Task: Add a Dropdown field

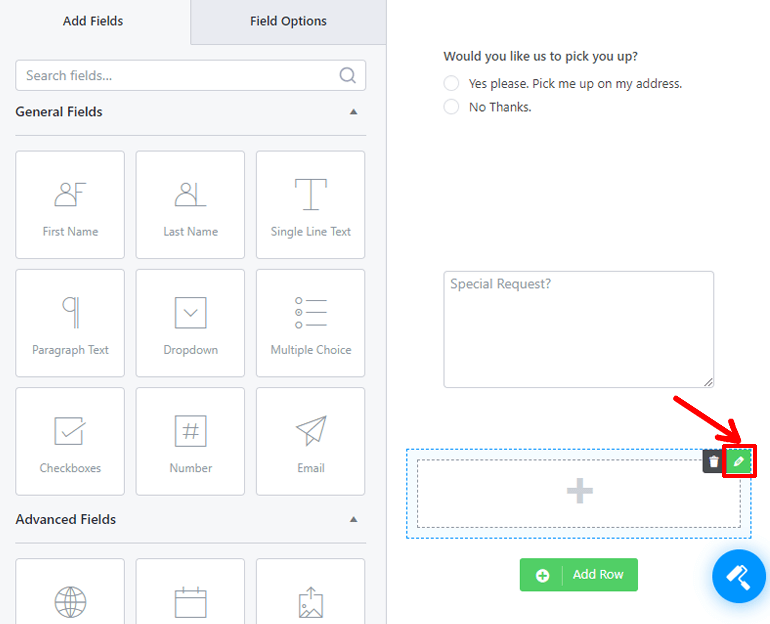Action: coord(190,323)
